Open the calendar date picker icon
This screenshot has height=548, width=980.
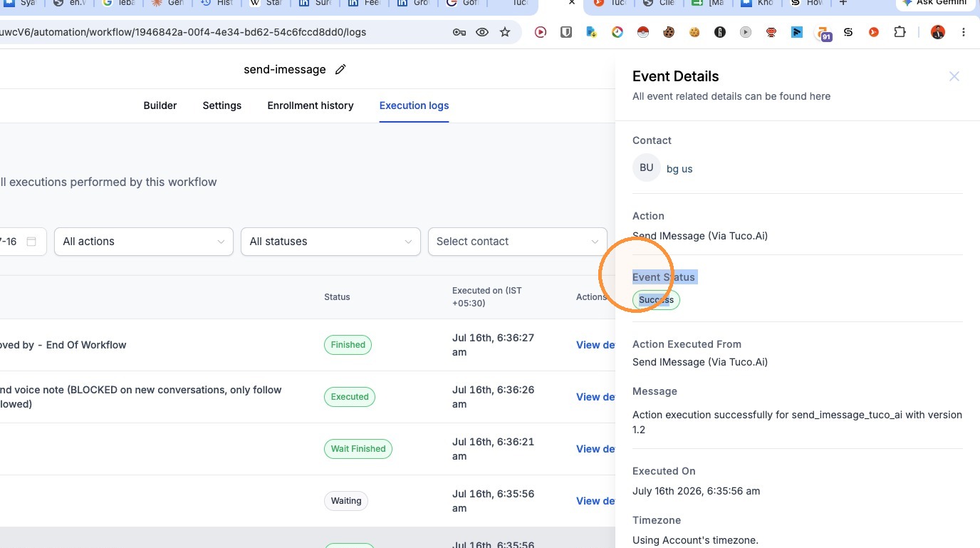[x=31, y=242]
